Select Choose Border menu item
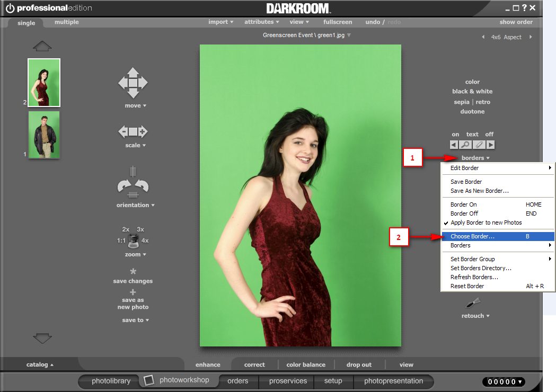 [x=498, y=236]
